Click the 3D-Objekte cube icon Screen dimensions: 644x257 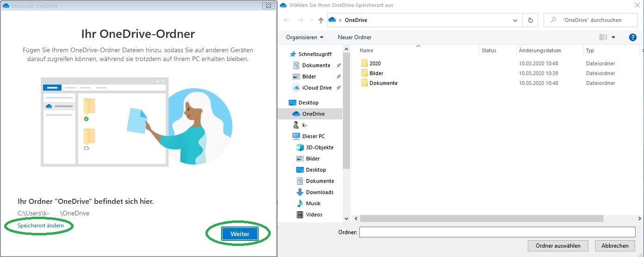[300, 147]
